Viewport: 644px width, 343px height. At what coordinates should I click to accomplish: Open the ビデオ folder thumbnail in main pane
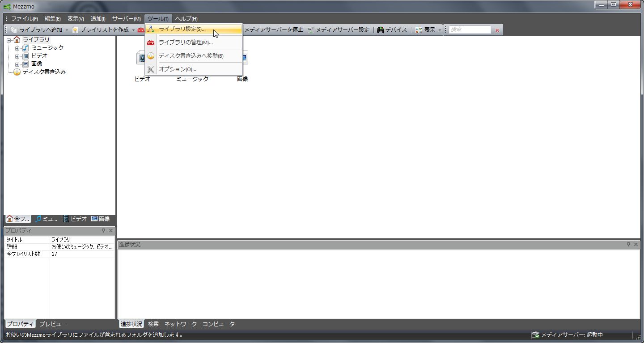tap(141, 58)
